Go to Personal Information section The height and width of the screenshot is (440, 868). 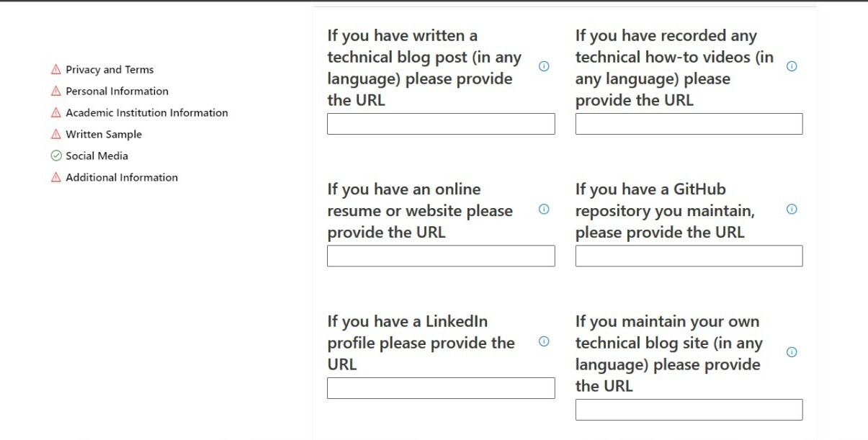[117, 91]
